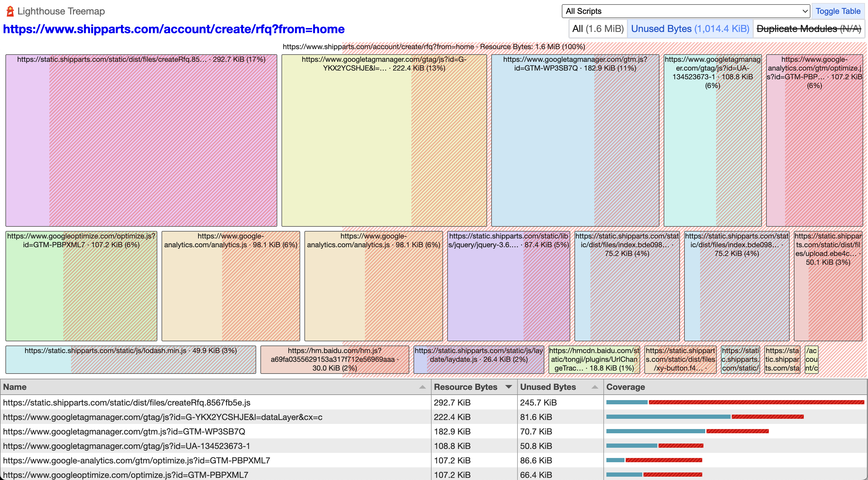Open the shipparts.com page URL link

tap(174, 29)
